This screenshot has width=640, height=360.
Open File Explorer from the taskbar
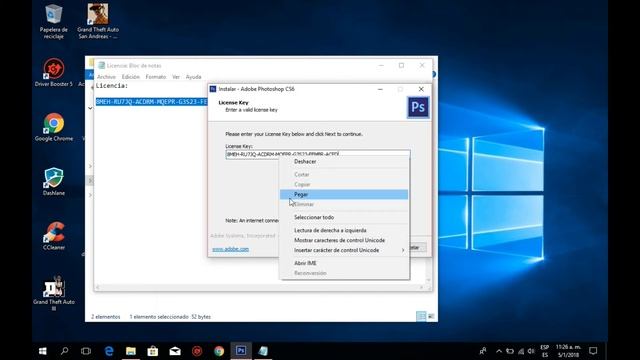131,351
